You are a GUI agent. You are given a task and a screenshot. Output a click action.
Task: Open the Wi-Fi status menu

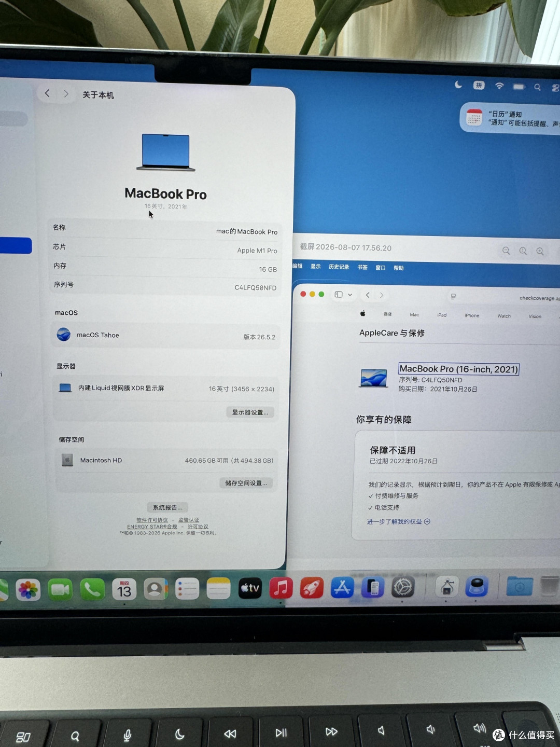(499, 86)
